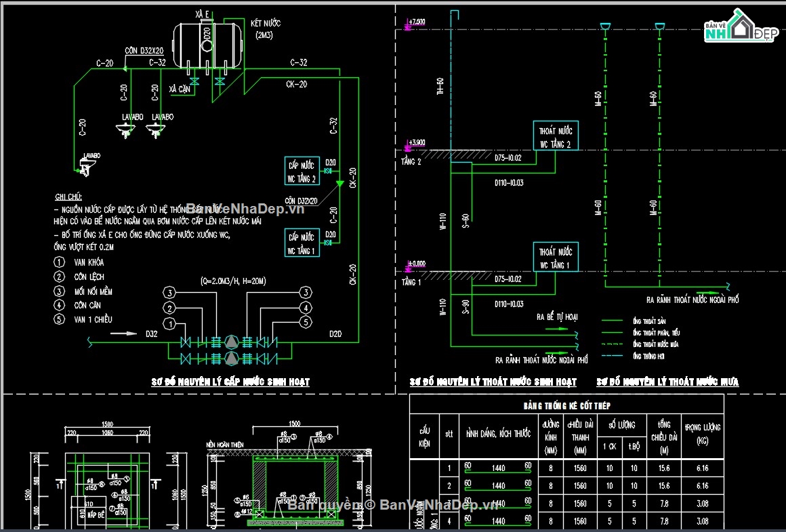The width and height of the screenshot is (786, 532).
Task: Click circled number 4 right of pumps
Action: 306,308
